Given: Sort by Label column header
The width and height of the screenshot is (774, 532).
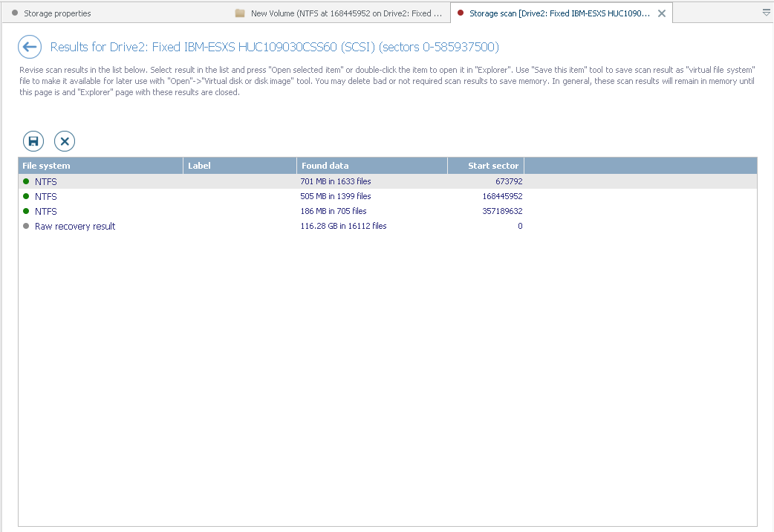Looking at the screenshot, I should tap(240, 166).
